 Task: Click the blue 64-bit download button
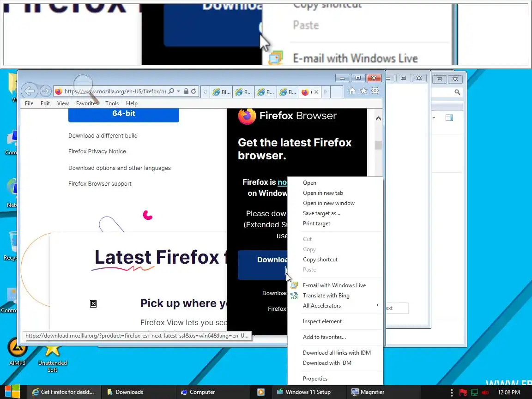coord(123,115)
